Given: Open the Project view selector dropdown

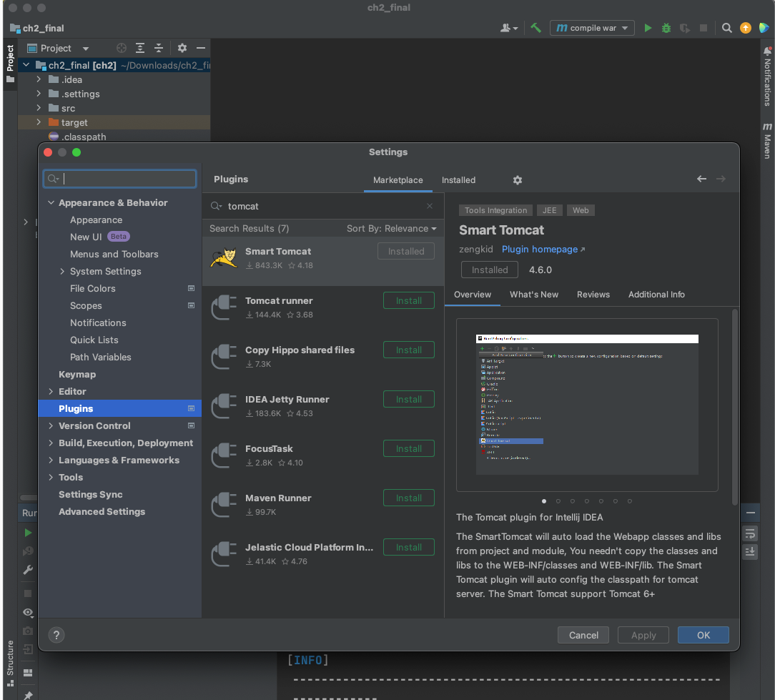Looking at the screenshot, I should [x=59, y=48].
